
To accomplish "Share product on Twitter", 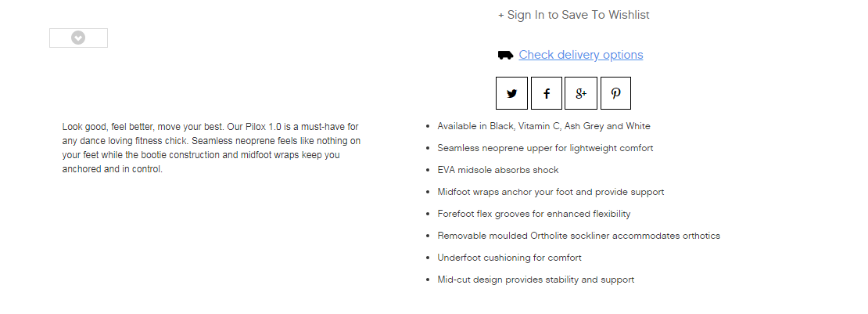I will [x=511, y=93].
